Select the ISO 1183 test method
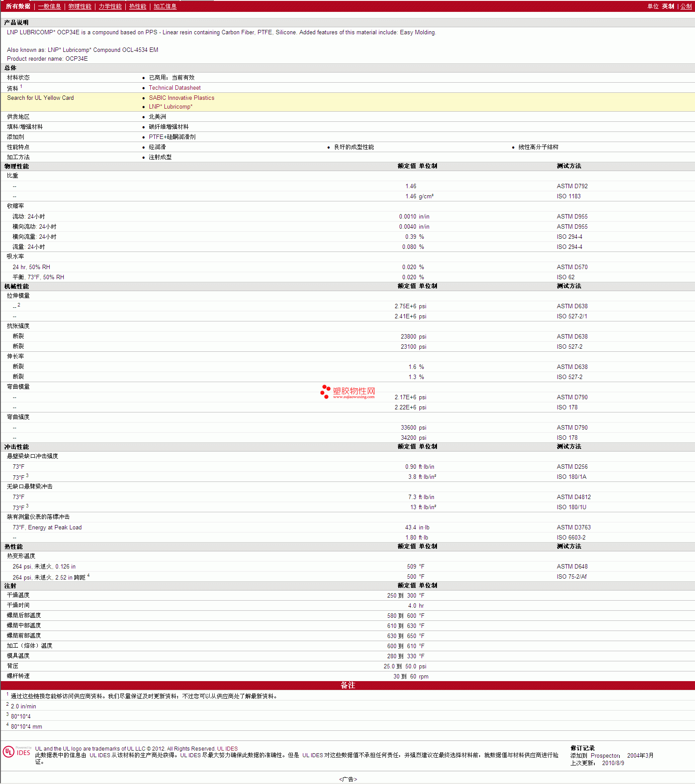This screenshot has width=695, height=784. 568,197
